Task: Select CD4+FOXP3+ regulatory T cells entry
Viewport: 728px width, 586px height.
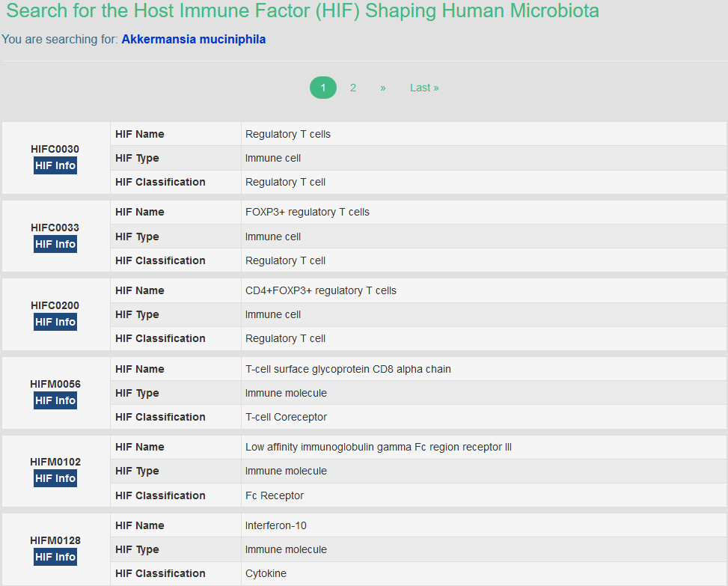Action: tap(321, 290)
